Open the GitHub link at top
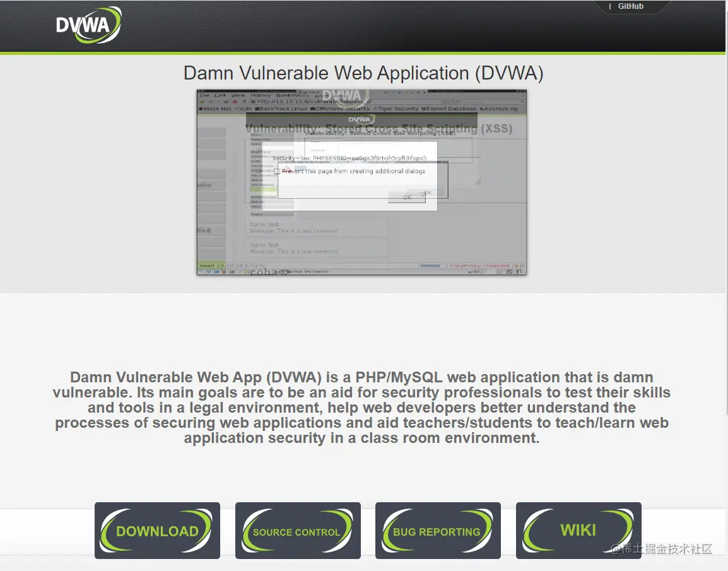The height and width of the screenshot is (571, 728). [630, 6]
